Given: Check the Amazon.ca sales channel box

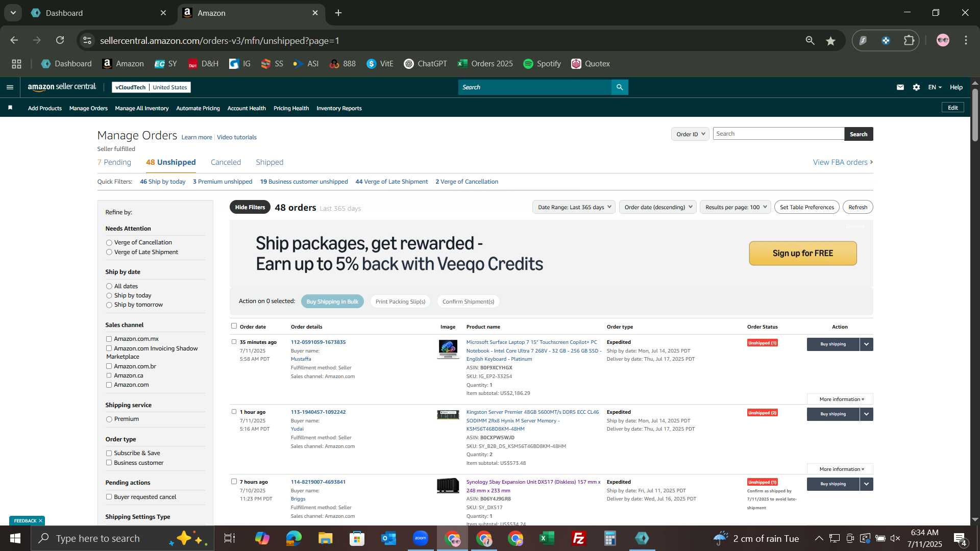Looking at the screenshot, I should coord(109,375).
